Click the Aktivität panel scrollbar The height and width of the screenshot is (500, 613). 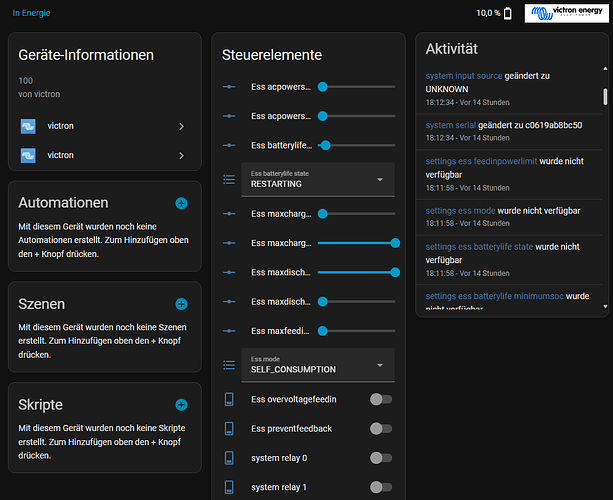click(605, 95)
